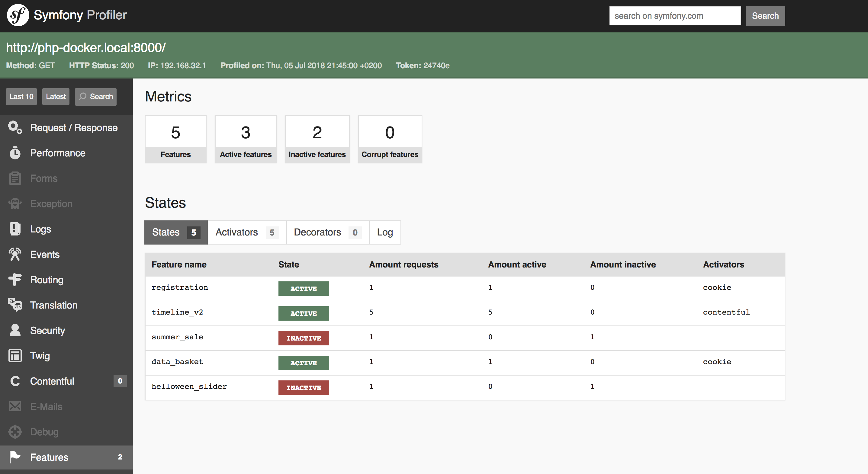Viewport: 868px width, 474px height.
Task: Toggle the ACTIVE state for registration feature
Action: pyautogui.click(x=304, y=288)
